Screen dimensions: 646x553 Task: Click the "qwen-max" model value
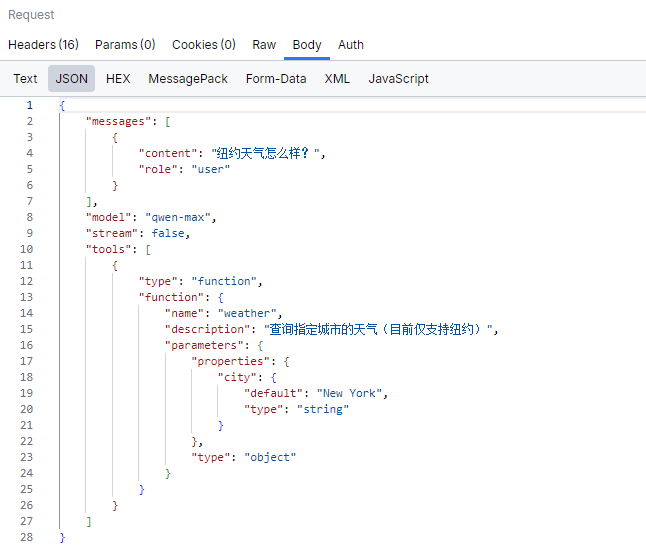coord(178,217)
